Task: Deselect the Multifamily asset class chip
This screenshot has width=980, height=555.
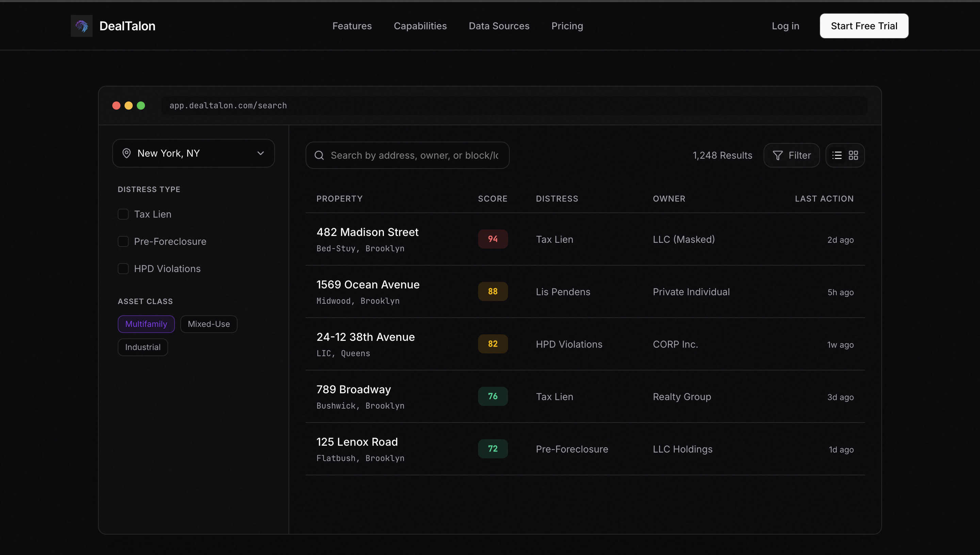Action: 146,323
